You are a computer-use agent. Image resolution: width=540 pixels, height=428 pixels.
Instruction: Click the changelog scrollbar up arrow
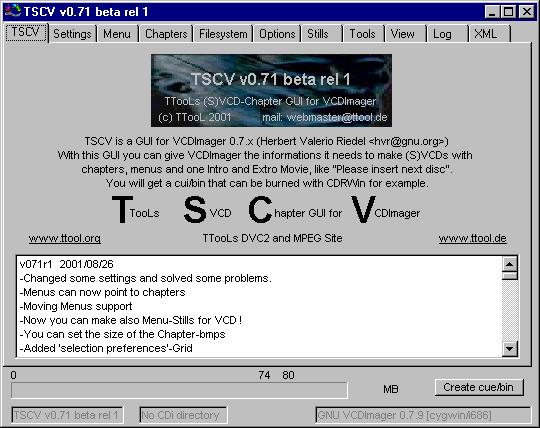510,264
